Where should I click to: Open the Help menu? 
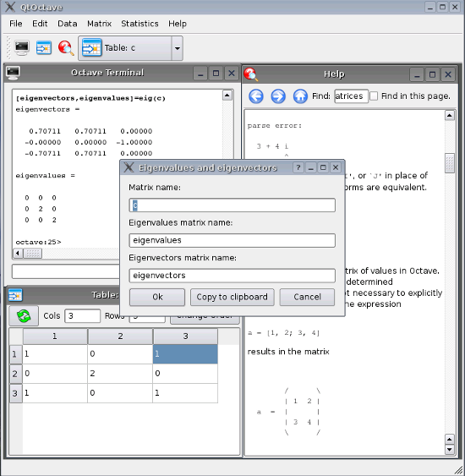[x=178, y=24]
